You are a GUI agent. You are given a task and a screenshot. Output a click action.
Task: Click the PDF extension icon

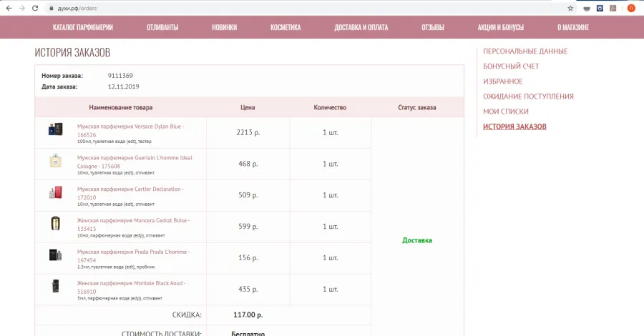[x=613, y=8]
